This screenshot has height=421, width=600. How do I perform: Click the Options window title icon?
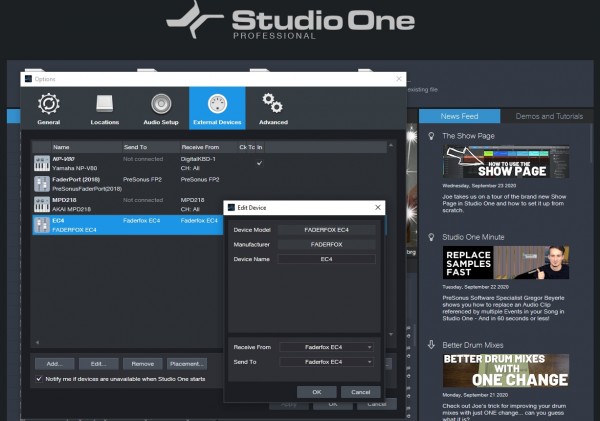[x=28, y=78]
